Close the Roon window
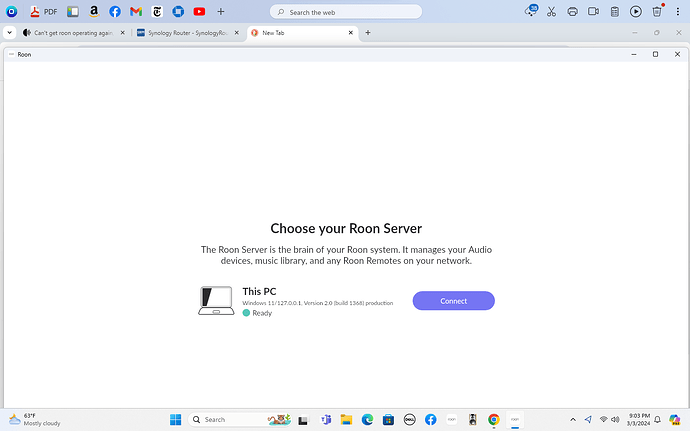 click(x=677, y=54)
